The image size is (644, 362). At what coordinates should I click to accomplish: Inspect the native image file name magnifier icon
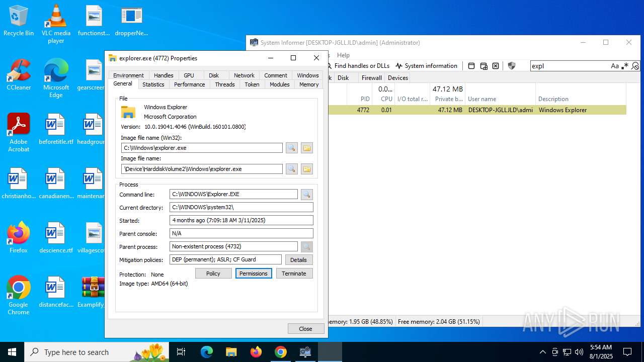(x=292, y=169)
